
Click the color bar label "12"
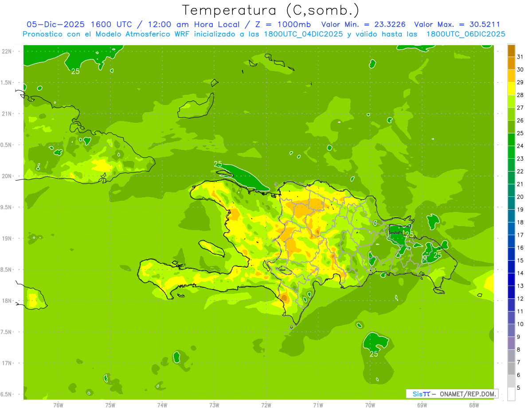[520, 299]
